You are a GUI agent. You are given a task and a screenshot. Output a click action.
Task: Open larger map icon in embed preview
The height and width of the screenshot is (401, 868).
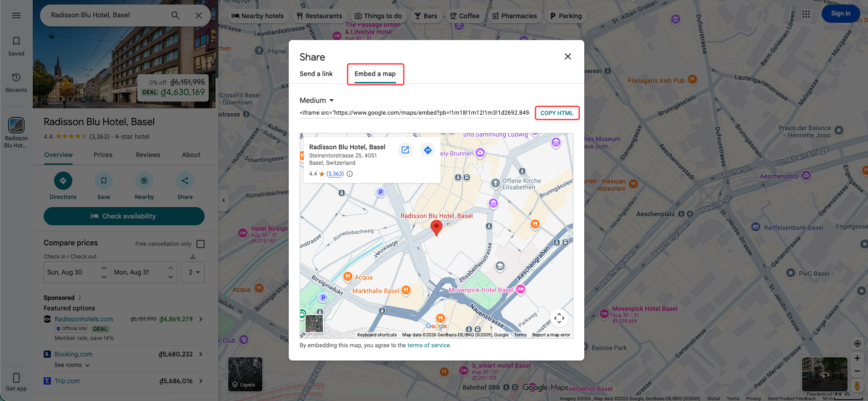pos(405,150)
